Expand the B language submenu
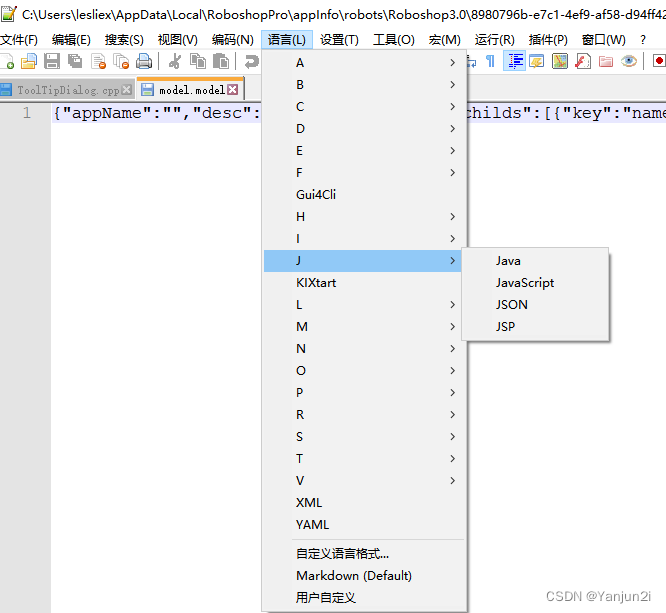 point(364,85)
